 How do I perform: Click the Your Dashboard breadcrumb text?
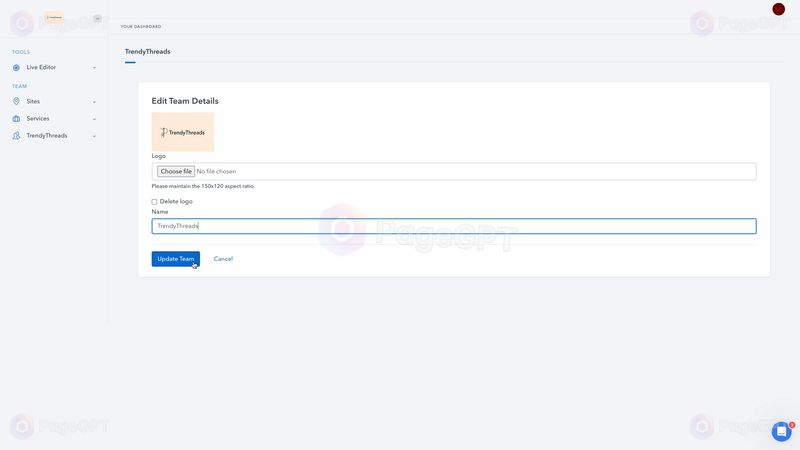[141, 27]
